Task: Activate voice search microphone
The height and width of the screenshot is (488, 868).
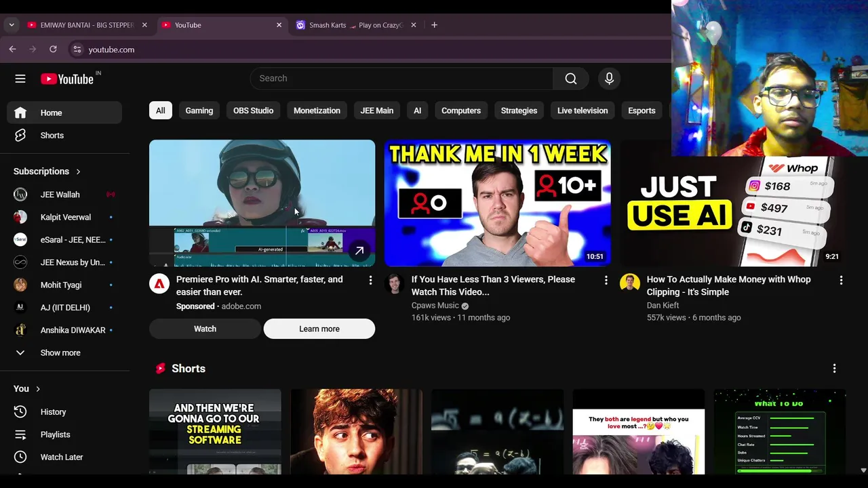Action: tap(609, 79)
